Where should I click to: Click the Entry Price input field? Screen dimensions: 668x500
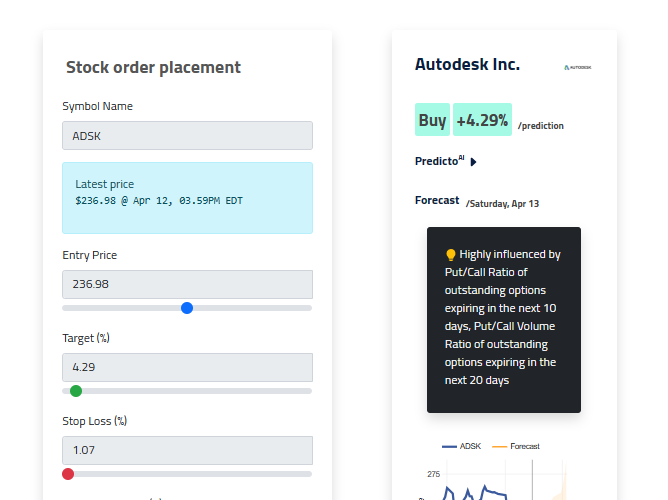187,284
